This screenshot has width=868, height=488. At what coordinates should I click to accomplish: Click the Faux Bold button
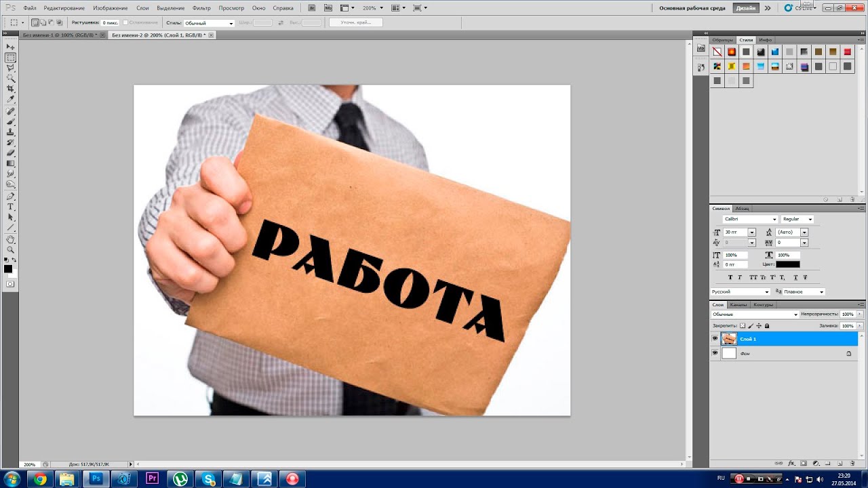730,277
